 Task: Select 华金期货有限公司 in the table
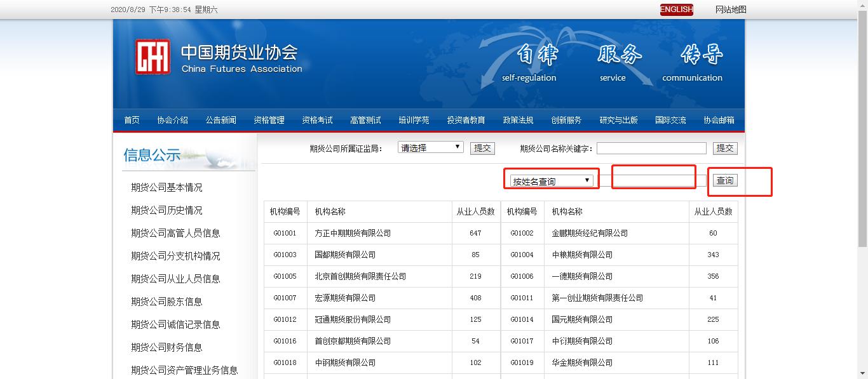pos(582,362)
